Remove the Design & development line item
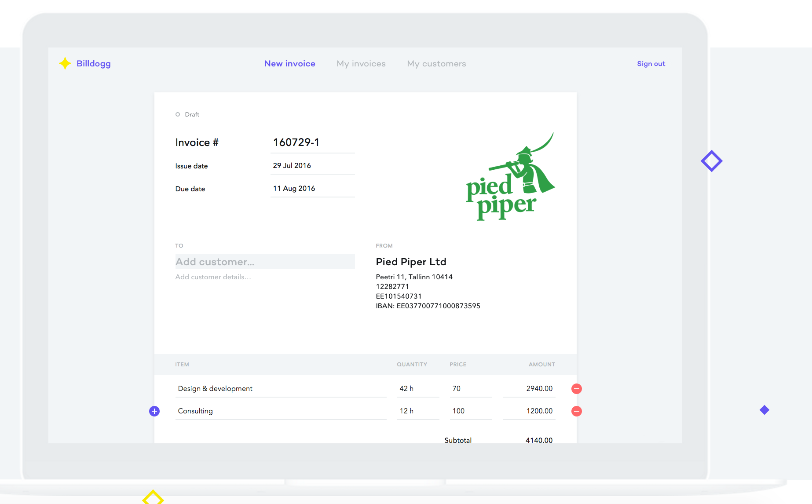 [577, 389]
